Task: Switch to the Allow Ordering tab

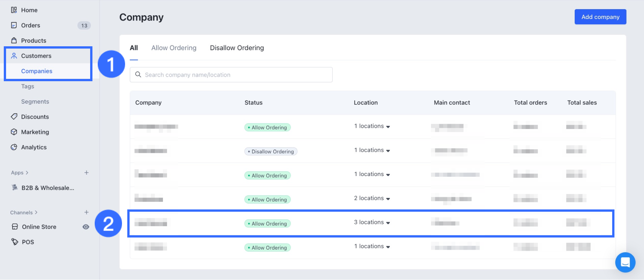Action: 174,48
